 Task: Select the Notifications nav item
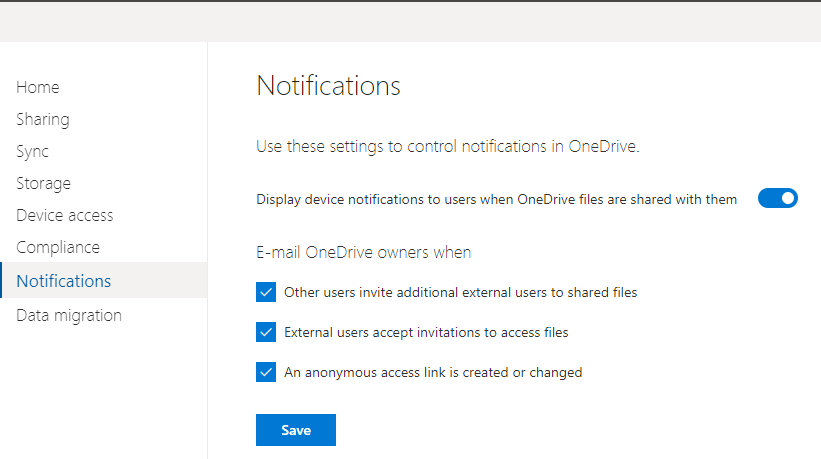(x=64, y=281)
